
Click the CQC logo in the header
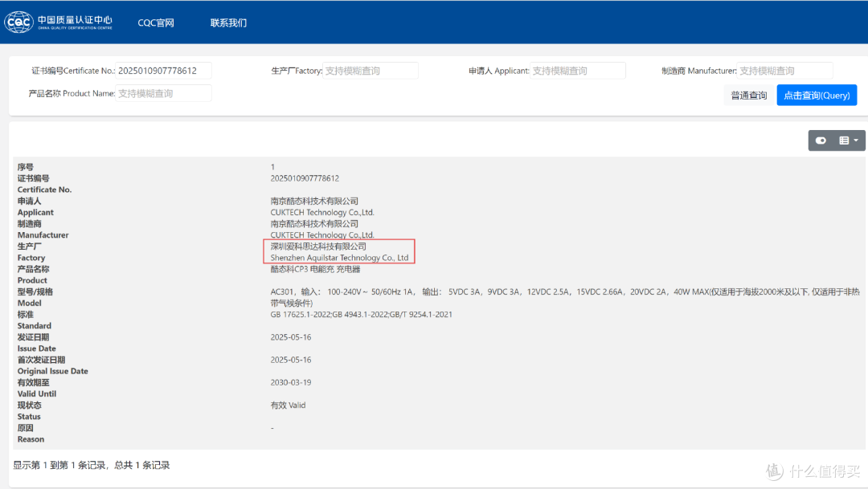[59, 22]
